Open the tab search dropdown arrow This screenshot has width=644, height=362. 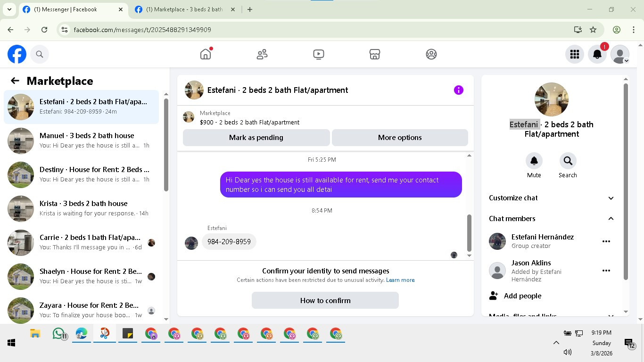[9, 9]
